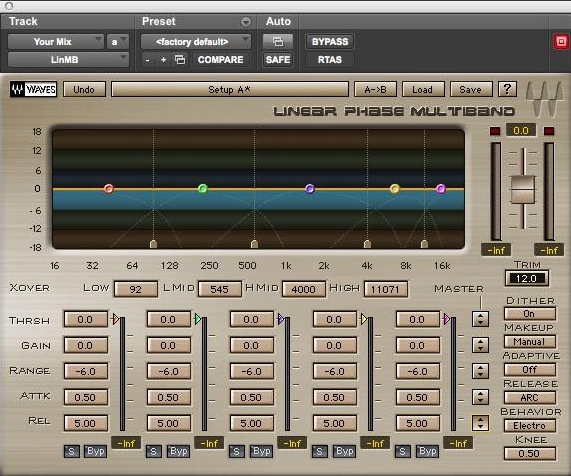Click the Knee 0.50 value field

coord(530,453)
